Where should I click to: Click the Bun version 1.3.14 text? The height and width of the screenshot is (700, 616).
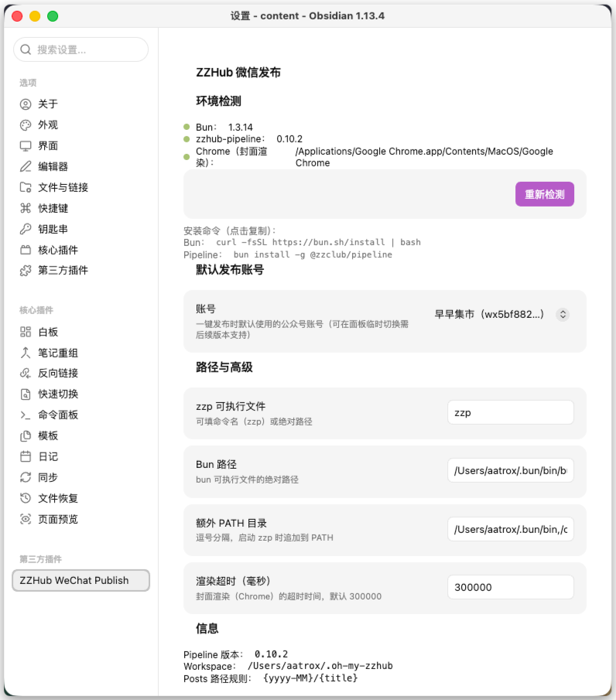click(241, 127)
